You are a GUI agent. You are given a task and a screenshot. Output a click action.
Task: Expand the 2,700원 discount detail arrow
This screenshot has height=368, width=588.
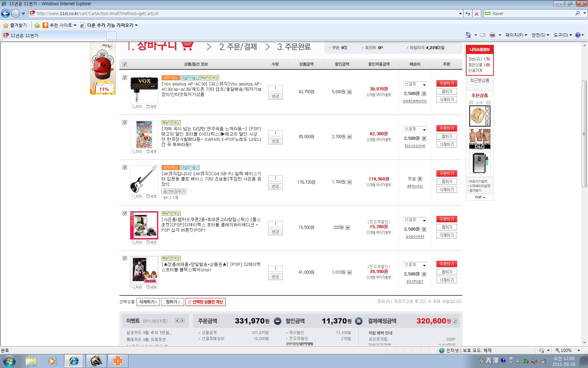[x=349, y=137]
